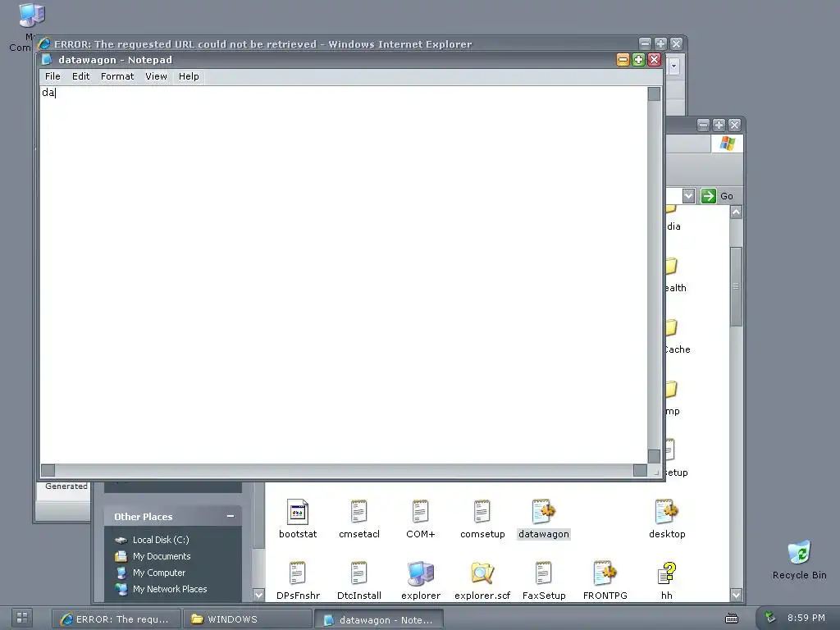Select the explorer application icon

pos(421,581)
